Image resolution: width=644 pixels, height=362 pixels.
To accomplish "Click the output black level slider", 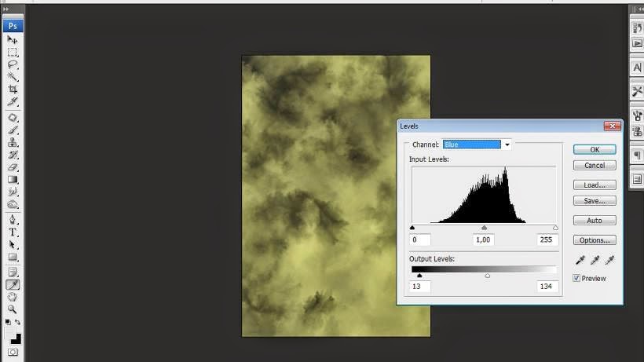I will click(x=419, y=276).
